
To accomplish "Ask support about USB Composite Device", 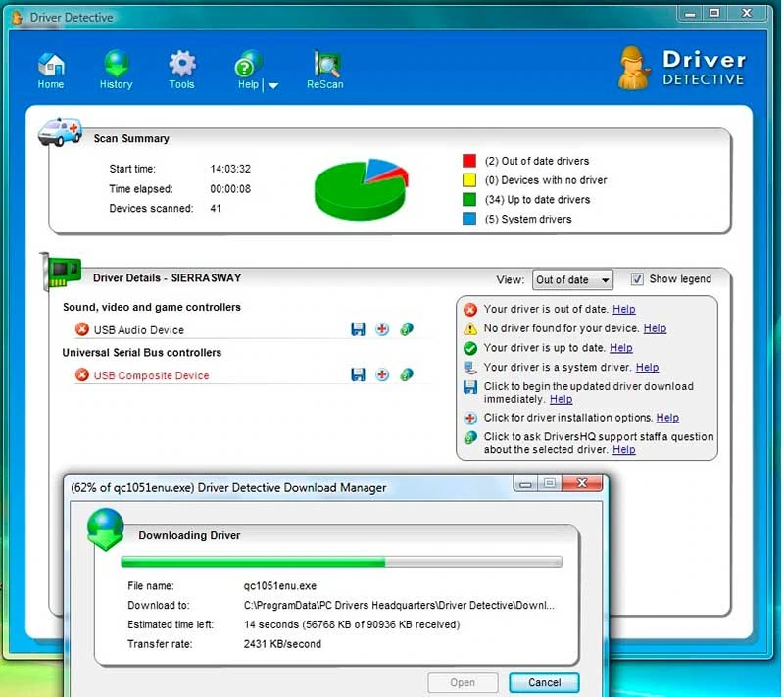I will [x=407, y=374].
